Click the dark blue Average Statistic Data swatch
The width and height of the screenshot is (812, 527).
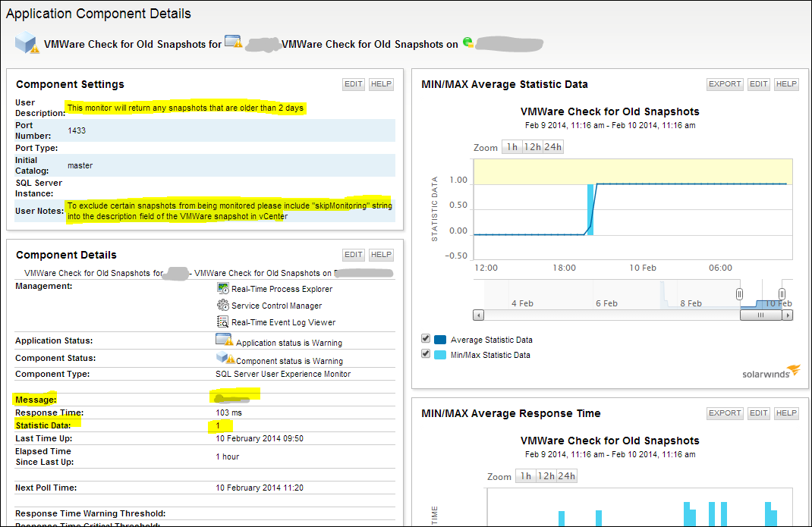pos(440,340)
